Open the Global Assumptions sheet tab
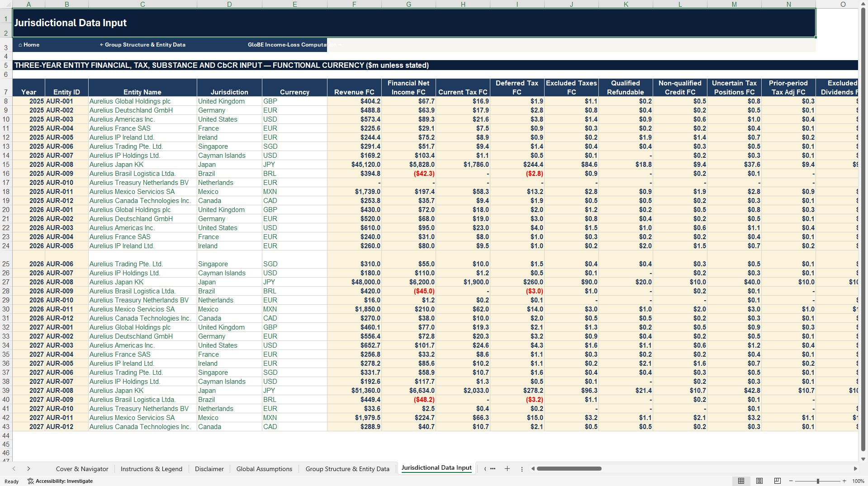868x486 pixels. click(264, 469)
